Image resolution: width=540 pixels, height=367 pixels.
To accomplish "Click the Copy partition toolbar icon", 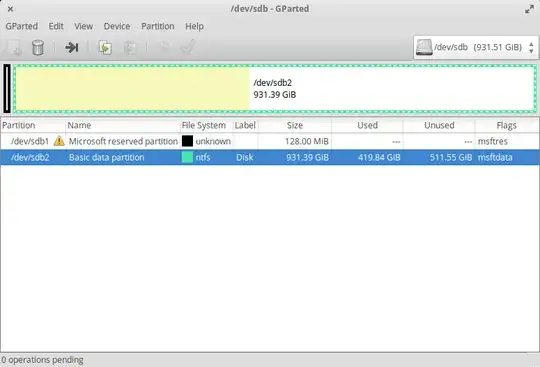I will (105, 47).
